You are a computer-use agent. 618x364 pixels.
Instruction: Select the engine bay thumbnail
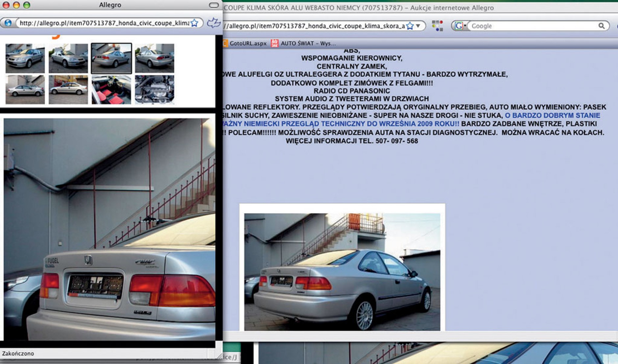point(154,90)
